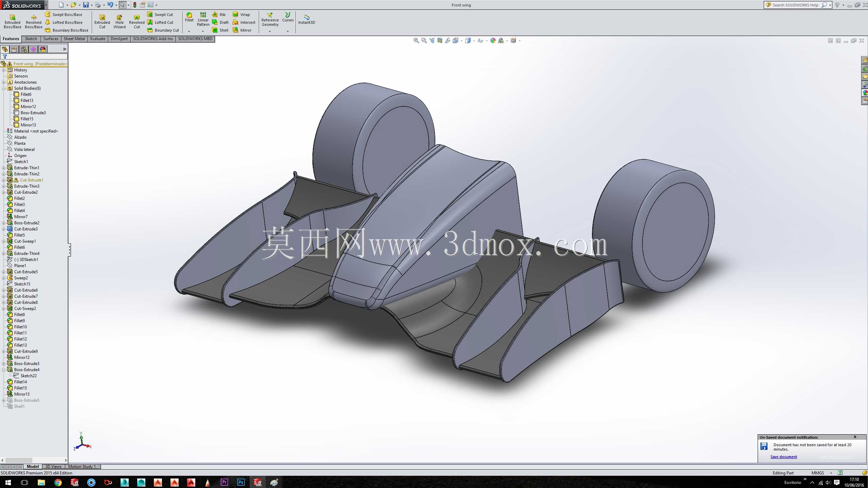Click the Wrap tool
The height and width of the screenshot is (488, 868).
tap(241, 15)
